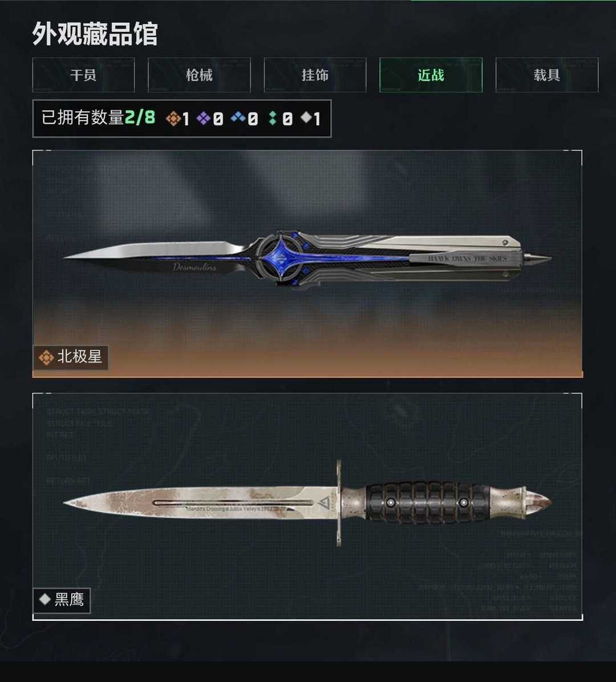Click the triangle logo on 黑鹰 blade
The height and width of the screenshot is (682, 616).
[324, 503]
